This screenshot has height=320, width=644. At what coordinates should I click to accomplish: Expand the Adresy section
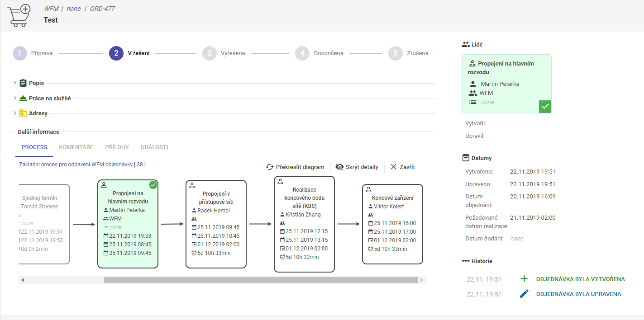[15, 113]
